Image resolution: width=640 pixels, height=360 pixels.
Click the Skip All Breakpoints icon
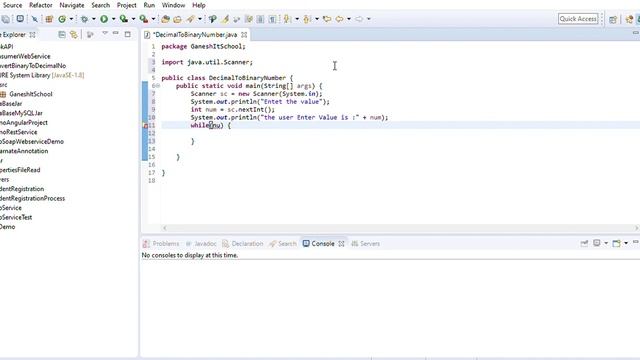click(34, 19)
